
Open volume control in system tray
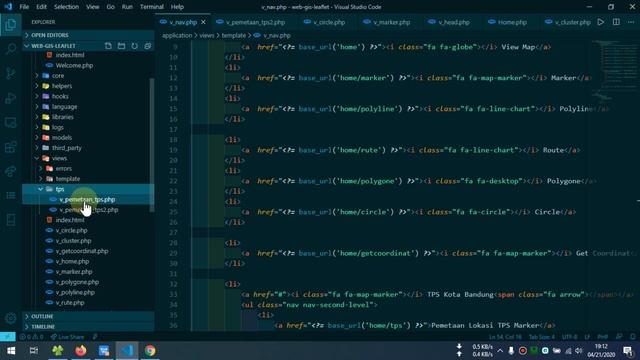click(578, 351)
